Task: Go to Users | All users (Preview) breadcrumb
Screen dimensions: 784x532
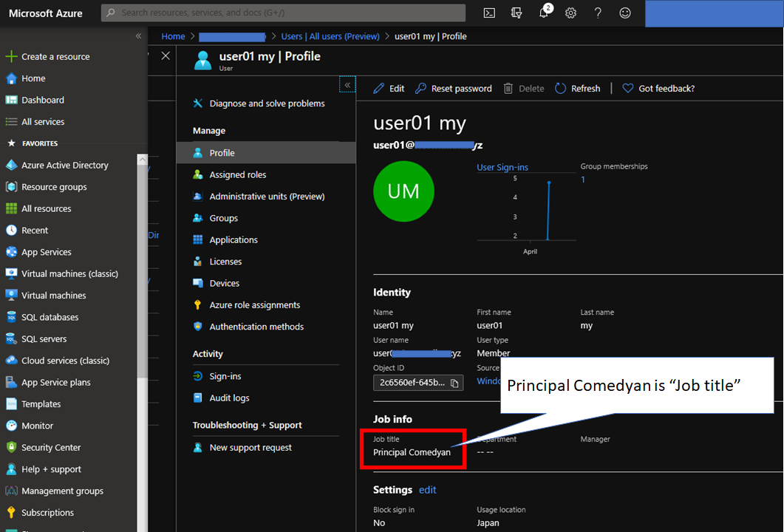Action: click(330, 36)
